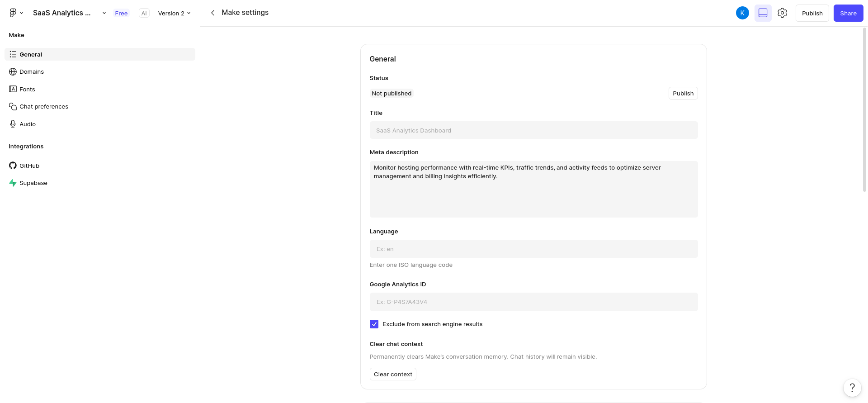868x403 pixels.
Task: Click Publish button in Status row
Action: tap(683, 93)
